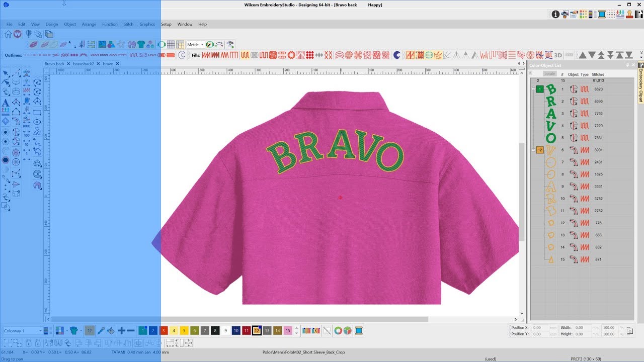Click the Home icon in toolbar
Image resolution: width=644 pixels, height=362 pixels.
click(x=8, y=34)
